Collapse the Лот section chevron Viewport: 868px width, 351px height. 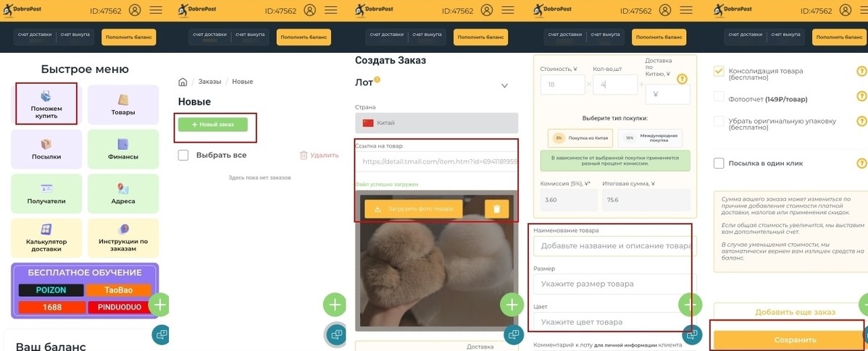(504, 85)
